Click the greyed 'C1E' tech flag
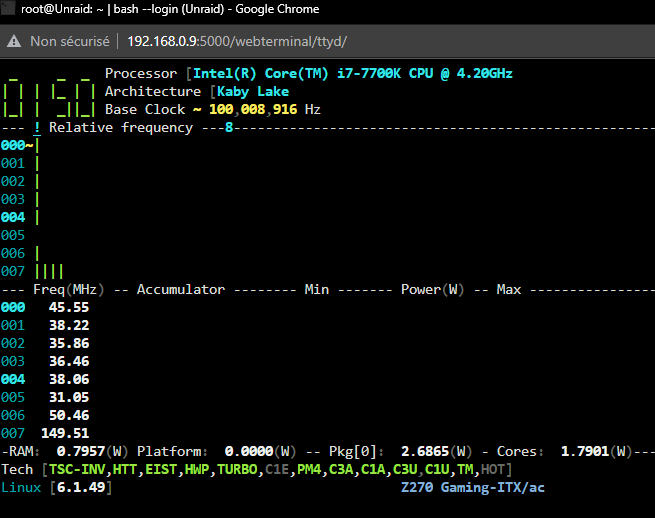 (277, 470)
